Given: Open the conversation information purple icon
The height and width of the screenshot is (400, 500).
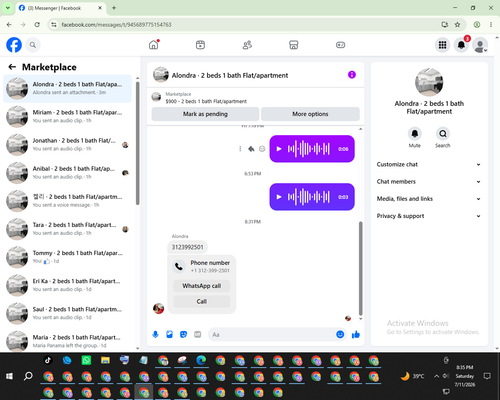Looking at the screenshot, I should tap(352, 75).
